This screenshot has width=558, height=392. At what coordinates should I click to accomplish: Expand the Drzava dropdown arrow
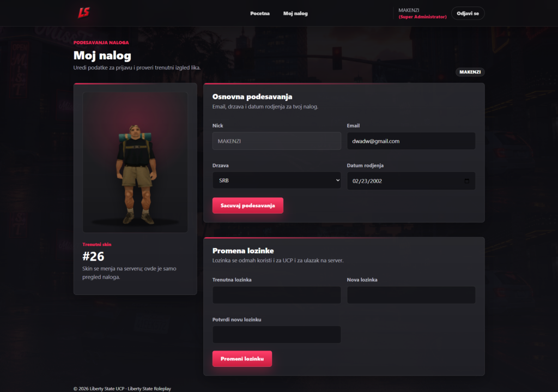click(337, 180)
